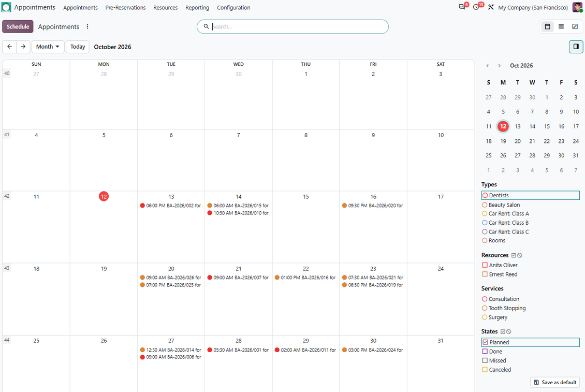This screenshot has width=585, height=392.
Task: Open the Month scale dropdown
Action: tap(48, 47)
